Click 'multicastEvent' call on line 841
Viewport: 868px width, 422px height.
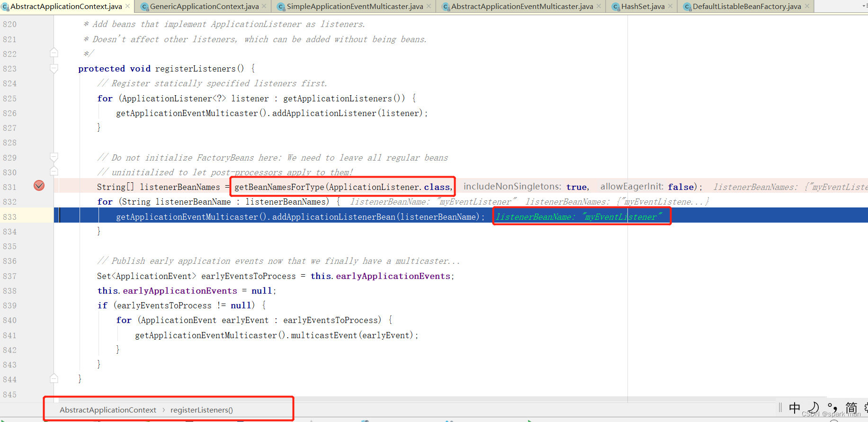[x=324, y=335]
